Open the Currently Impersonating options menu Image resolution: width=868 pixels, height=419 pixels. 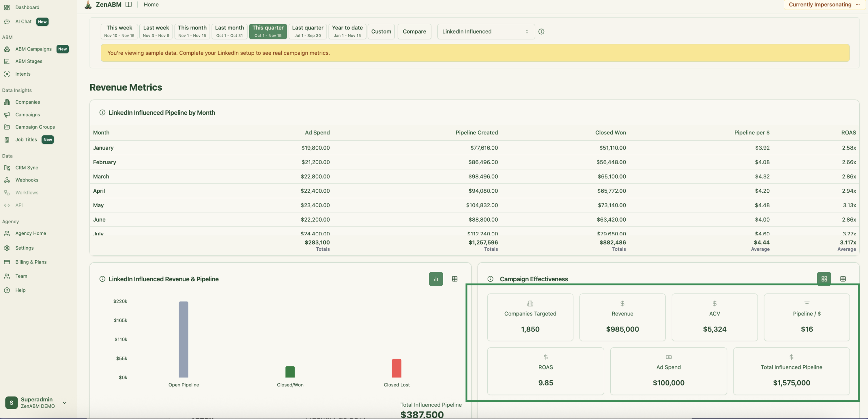point(858,4)
